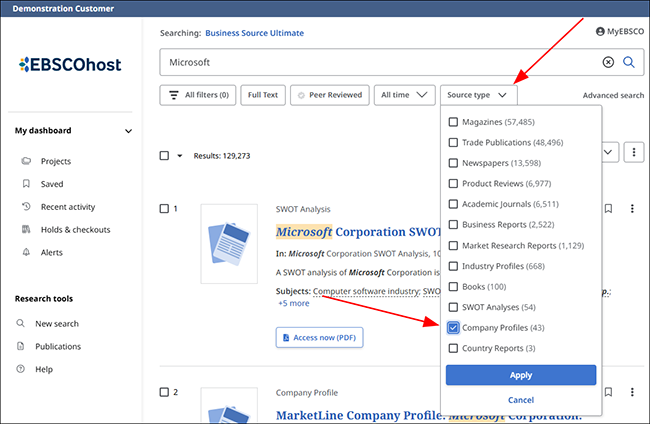View Recent activity
Image resolution: width=650 pixels, height=424 pixels.
[x=68, y=207]
